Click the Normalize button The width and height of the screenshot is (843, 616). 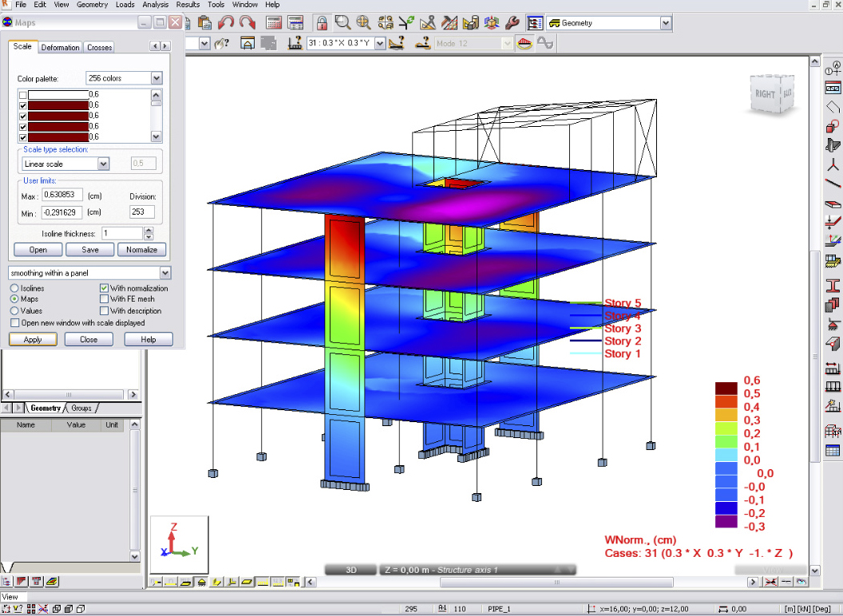click(141, 250)
